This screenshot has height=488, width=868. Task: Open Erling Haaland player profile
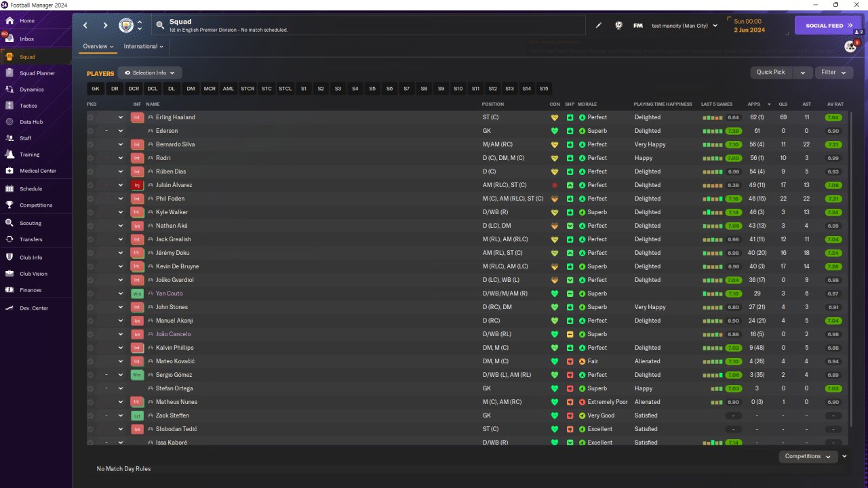point(176,117)
